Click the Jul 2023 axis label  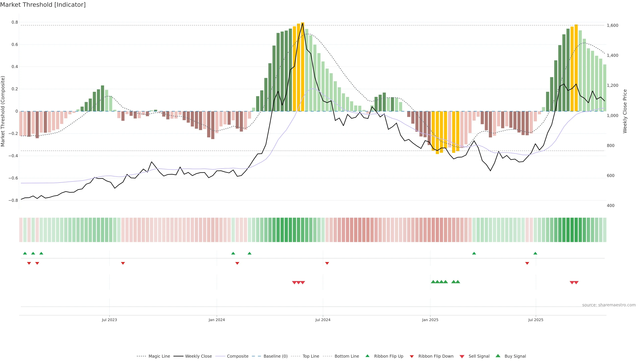tap(109, 320)
